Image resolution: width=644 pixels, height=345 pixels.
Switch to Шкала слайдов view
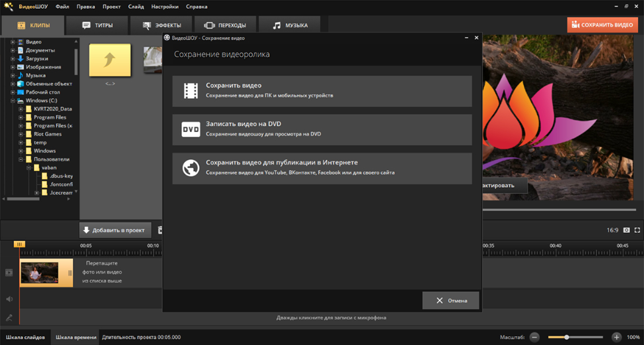click(x=25, y=337)
